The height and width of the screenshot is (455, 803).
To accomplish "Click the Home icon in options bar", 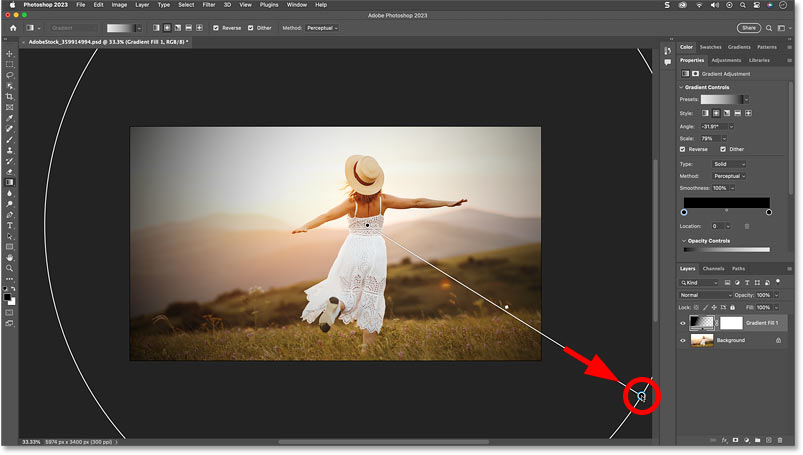I will (11, 28).
